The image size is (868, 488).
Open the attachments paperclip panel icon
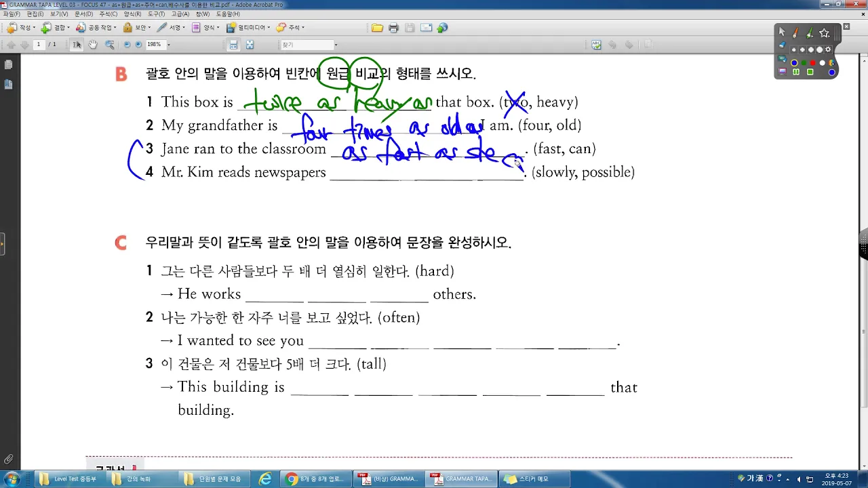pyautogui.click(x=8, y=460)
